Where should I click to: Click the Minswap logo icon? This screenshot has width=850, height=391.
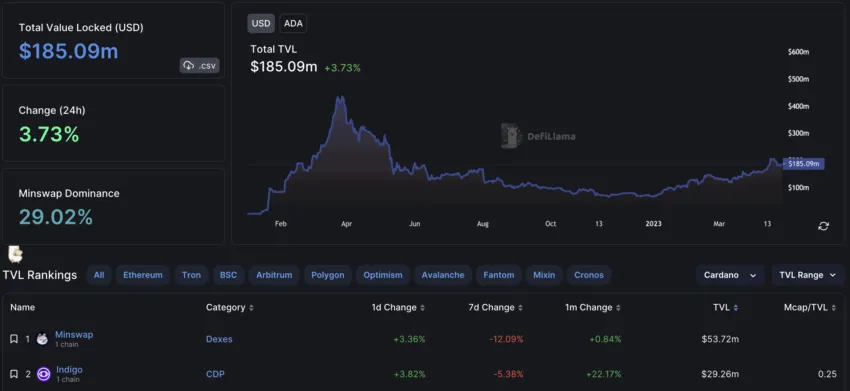(x=42, y=339)
